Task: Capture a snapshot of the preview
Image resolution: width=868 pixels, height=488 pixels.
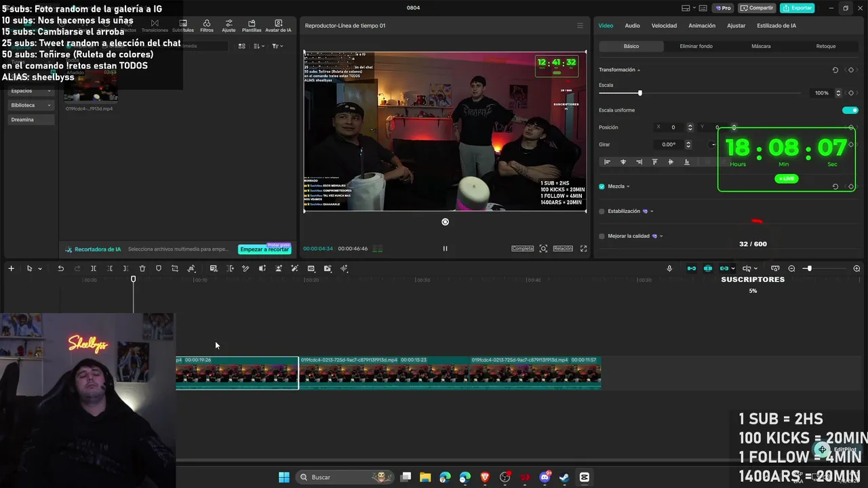Action: 543,249
